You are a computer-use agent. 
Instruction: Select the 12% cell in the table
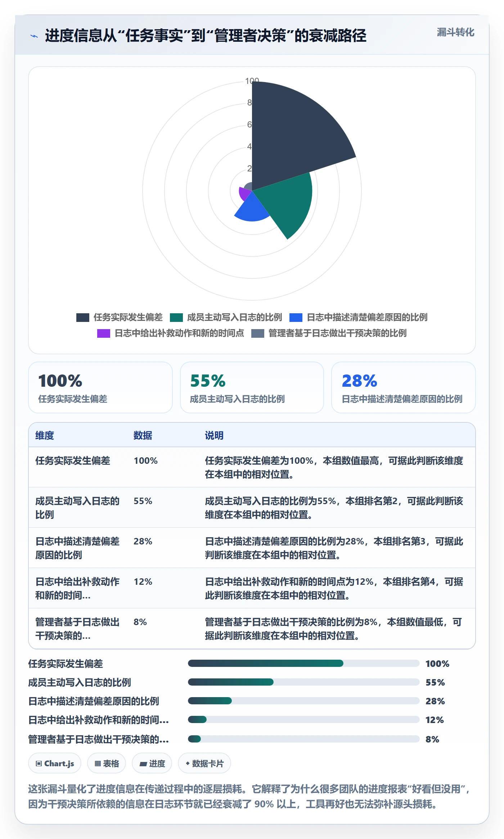tap(143, 582)
